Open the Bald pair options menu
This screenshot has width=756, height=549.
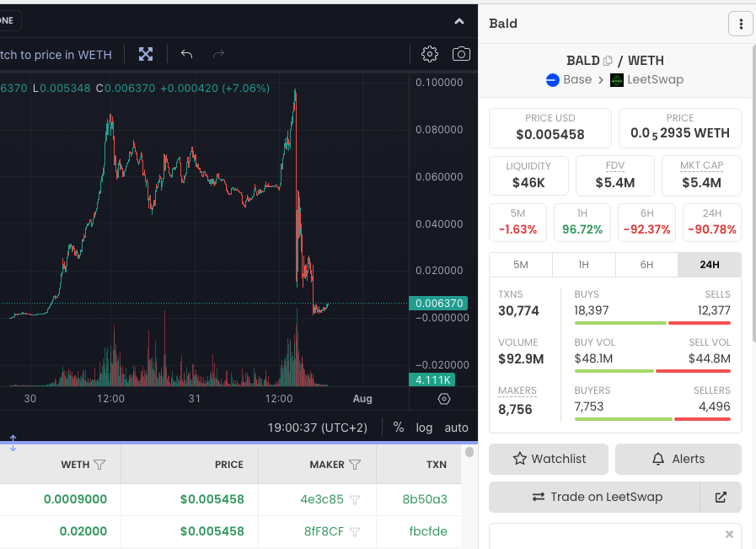[x=741, y=23]
